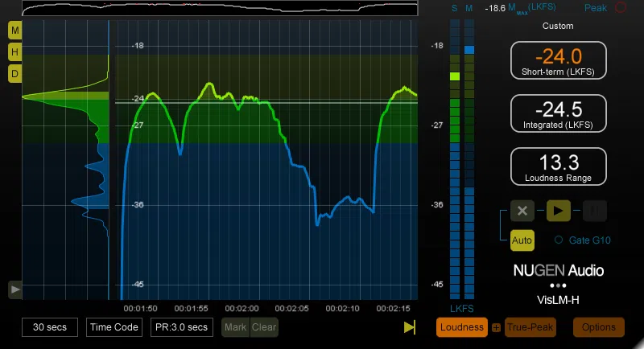This screenshot has height=349, width=644.
Task: Toggle the Auto mode button
Action: click(x=522, y=240)
